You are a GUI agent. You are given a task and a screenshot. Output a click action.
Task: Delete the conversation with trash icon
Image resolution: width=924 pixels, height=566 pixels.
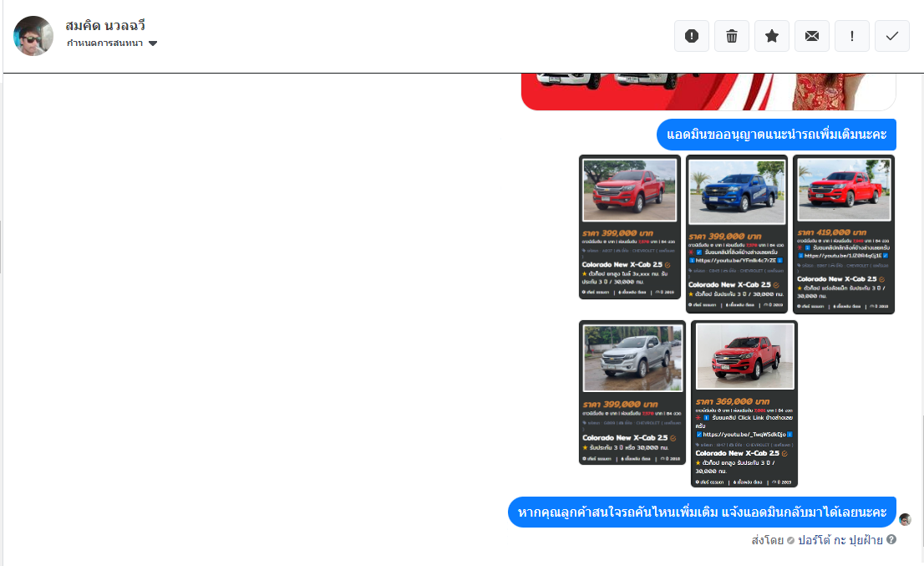[732, 36]
